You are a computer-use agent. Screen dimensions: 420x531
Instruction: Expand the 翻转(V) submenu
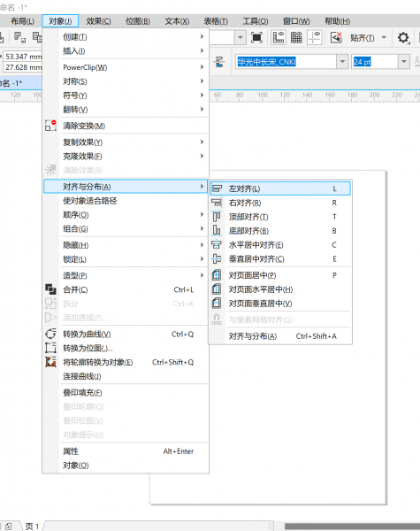point(126,110)
